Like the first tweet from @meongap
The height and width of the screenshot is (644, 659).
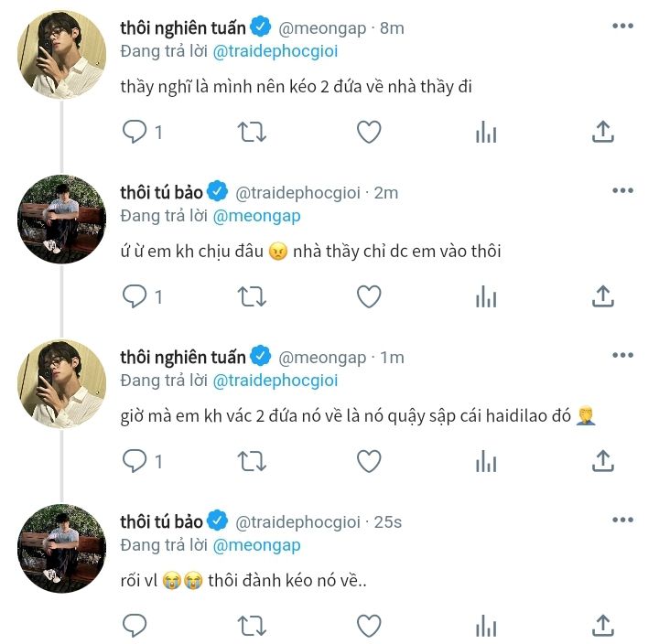point(369,132)
